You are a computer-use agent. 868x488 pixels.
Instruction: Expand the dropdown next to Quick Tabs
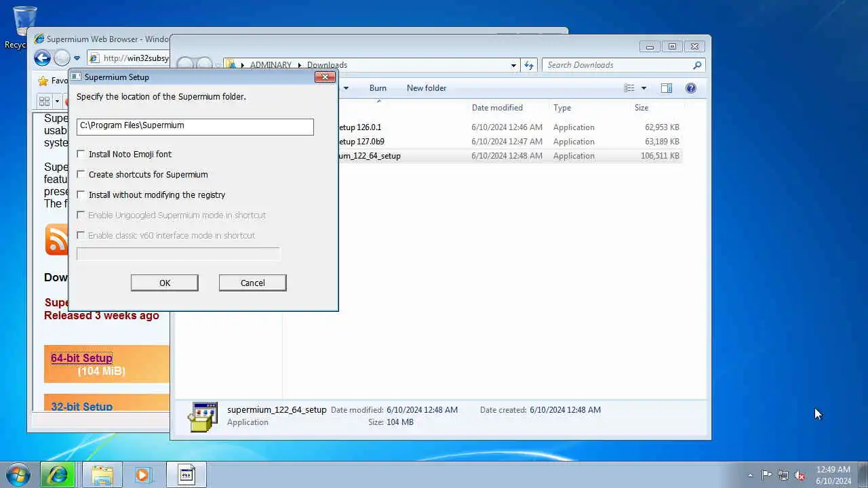pos(57,101)
